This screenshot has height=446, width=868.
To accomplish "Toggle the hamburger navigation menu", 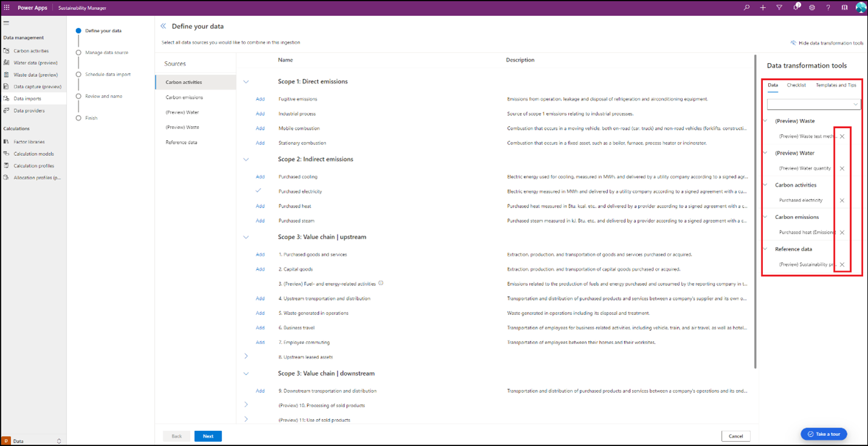I will pos(6,23).
